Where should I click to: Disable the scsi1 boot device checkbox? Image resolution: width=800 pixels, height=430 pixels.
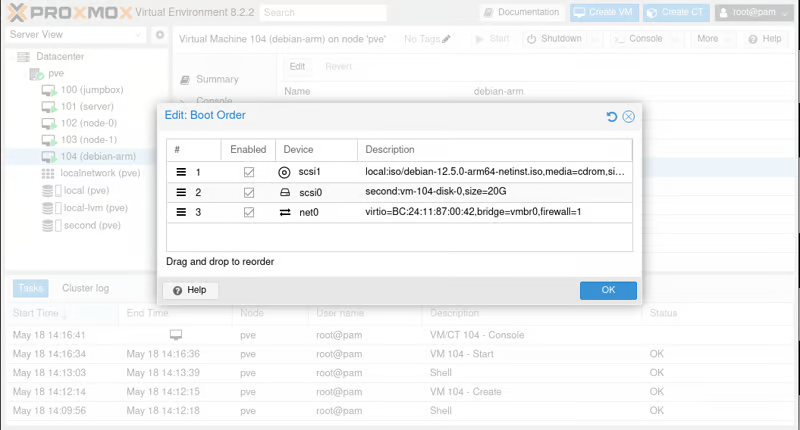click(249, 172)
